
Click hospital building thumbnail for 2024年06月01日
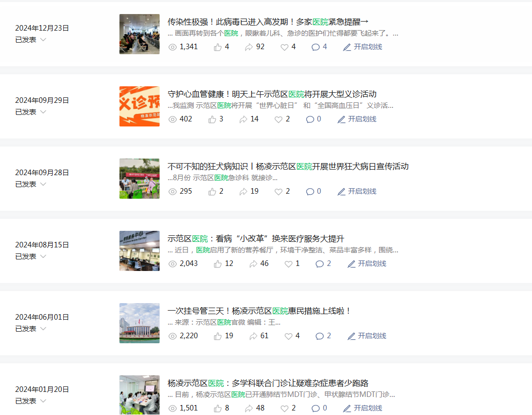pyautogui.click(x=140, y=323)
